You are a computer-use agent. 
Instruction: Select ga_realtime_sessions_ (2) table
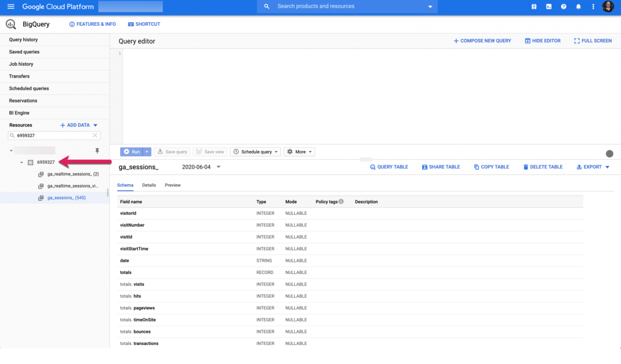pyautogui.click(x=73, y=174)
